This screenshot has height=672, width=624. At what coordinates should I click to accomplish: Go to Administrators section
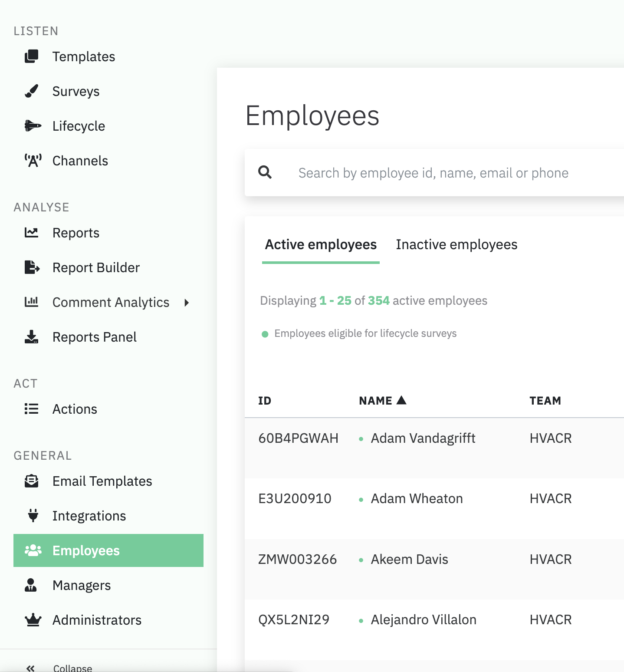97,620
